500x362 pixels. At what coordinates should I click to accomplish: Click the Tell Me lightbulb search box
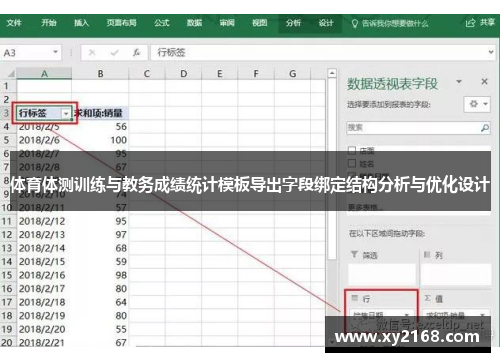pyautogui.click(x=390, y=23)
